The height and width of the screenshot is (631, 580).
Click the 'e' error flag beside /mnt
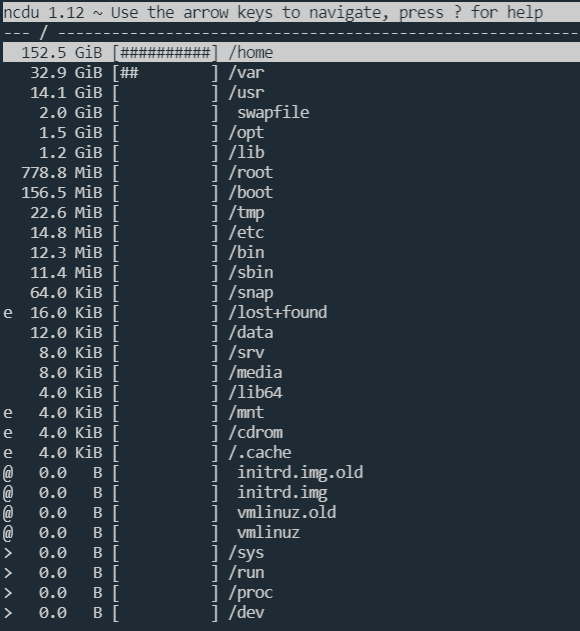pyautogui.click(x=8, y=413)
